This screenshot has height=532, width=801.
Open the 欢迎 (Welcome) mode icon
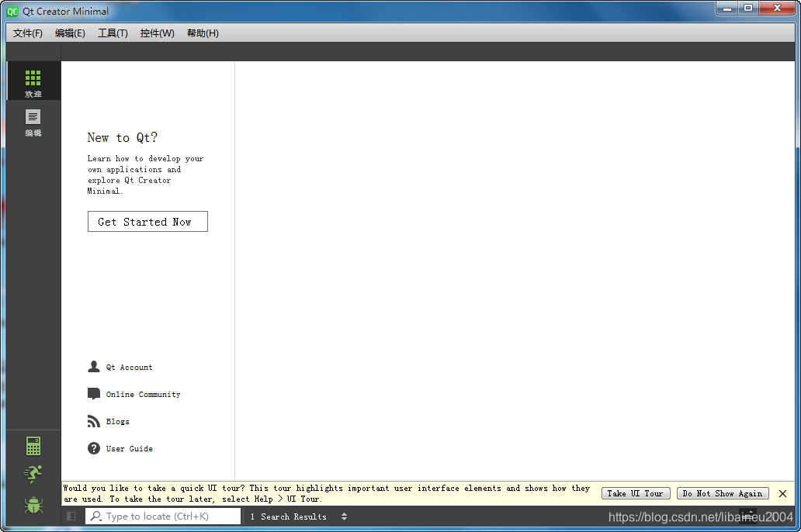[x=33, y=81]
